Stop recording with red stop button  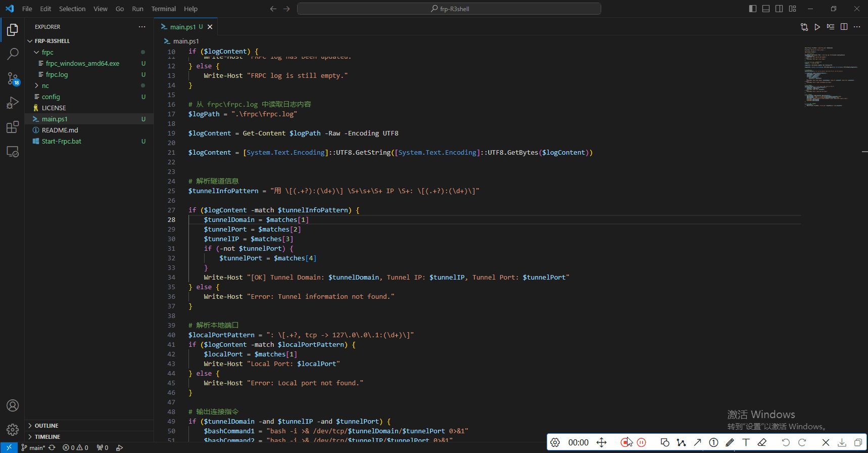(625, 442)
